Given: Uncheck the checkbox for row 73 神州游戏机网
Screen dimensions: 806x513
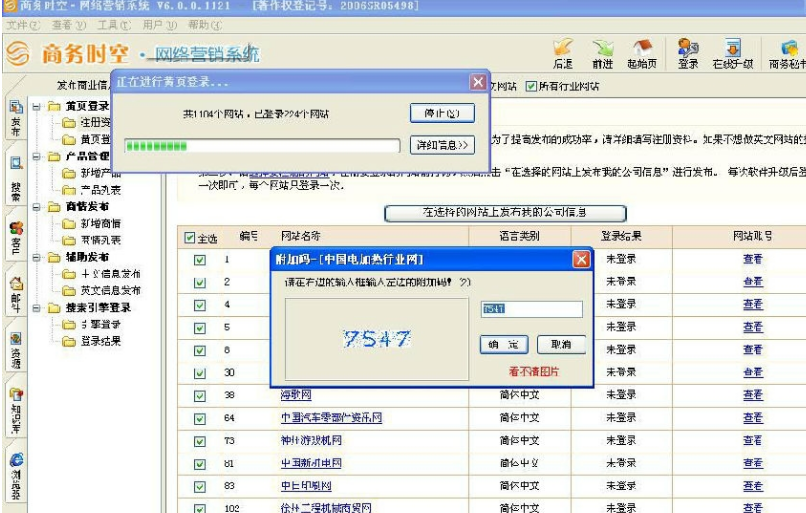Looking at the screenshot, I should coord(200,441).
